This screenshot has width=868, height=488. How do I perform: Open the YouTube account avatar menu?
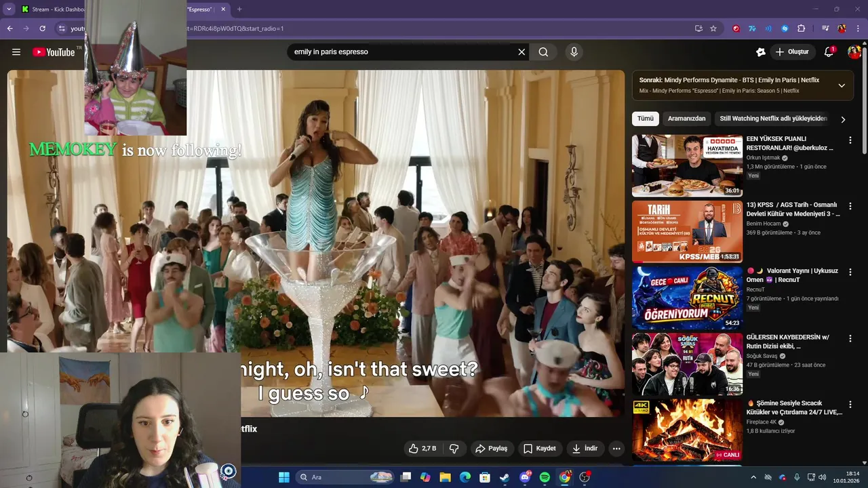click(x=854, y=52)
